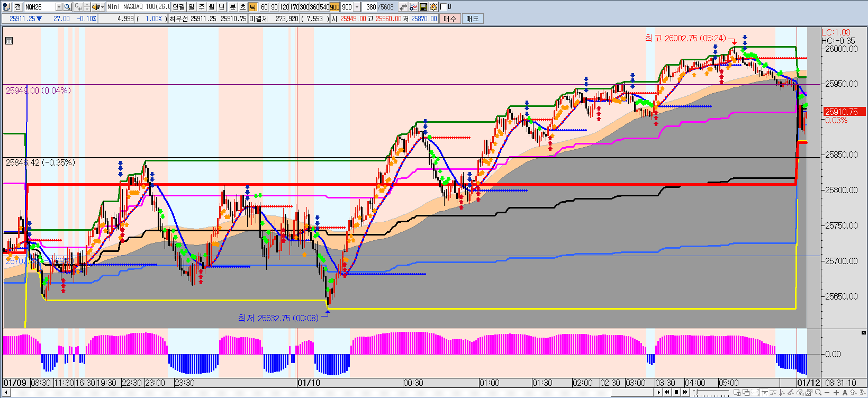Expand the speaker icon dropdown arrow

102,7
